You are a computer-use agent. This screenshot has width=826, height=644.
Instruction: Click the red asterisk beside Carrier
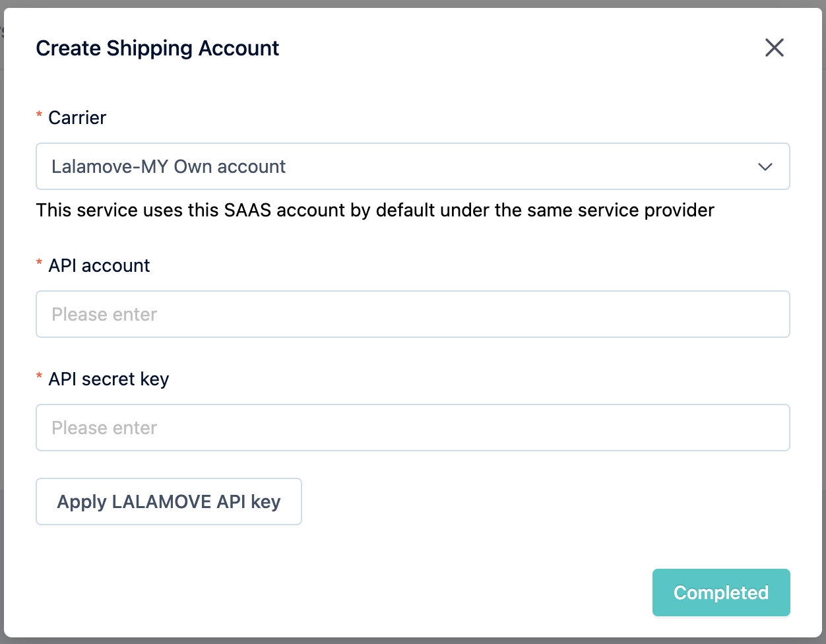pyautogui.click(x=39, y=116)
